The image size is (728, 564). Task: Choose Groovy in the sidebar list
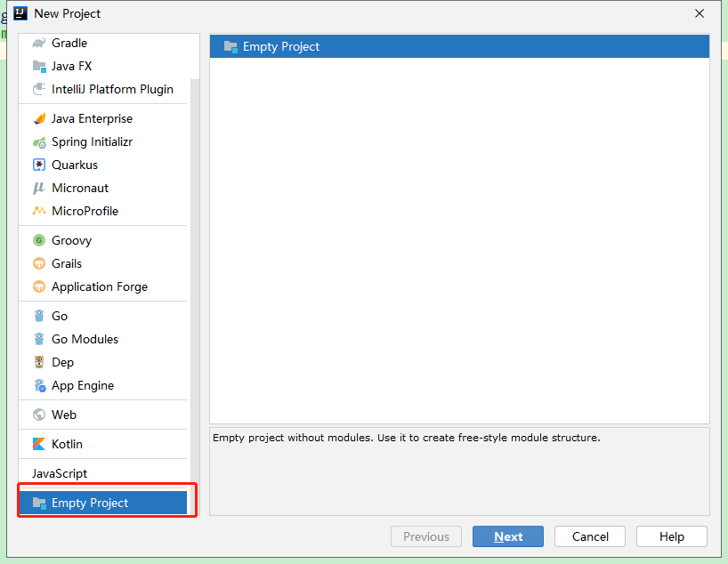pyautogui.click(x=102, y=240)
